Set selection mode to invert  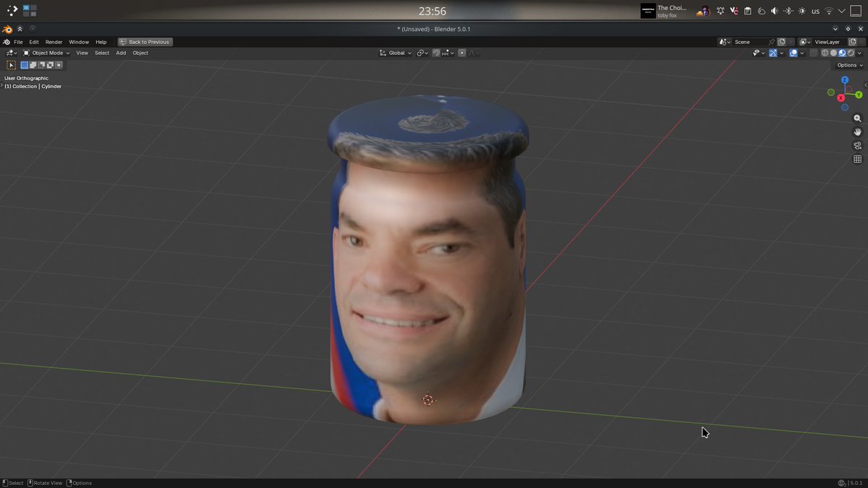(x=51, y=65)
